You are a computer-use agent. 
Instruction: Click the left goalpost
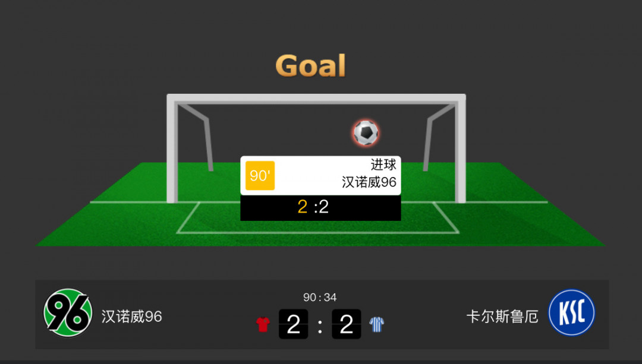[x=172, y=149]
